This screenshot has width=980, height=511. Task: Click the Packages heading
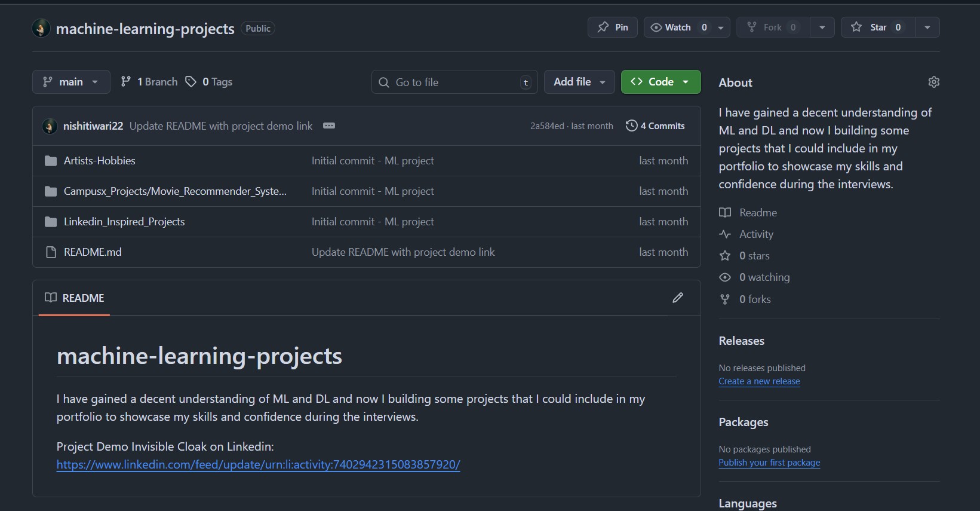point(744,422)
